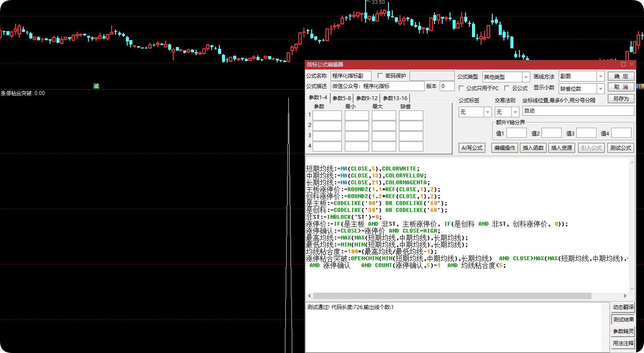Screen dimensions: 644x353
Task: Click the 编辑操作 button
Action: pos(505,148)
